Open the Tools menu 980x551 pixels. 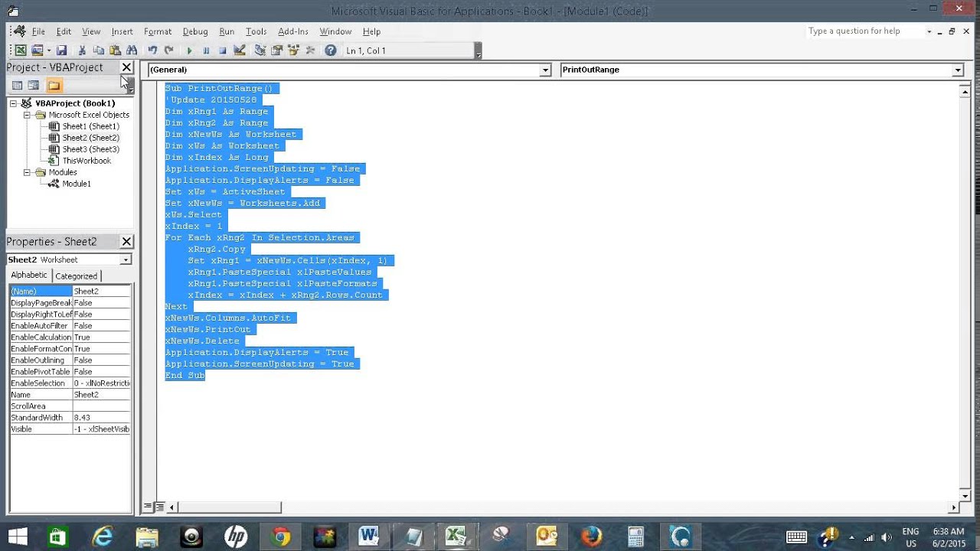[x=256, y=31]
